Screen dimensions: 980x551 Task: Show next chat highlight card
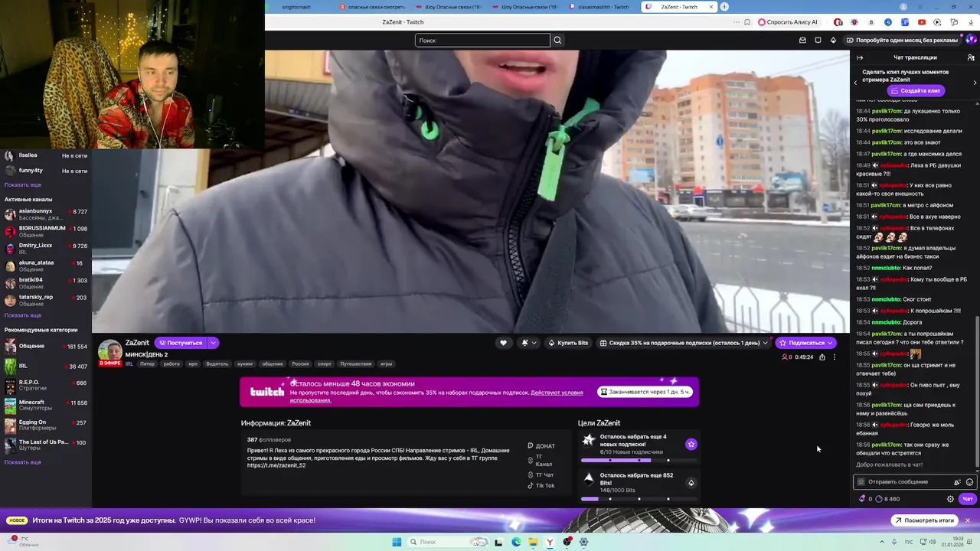(975, 83)
